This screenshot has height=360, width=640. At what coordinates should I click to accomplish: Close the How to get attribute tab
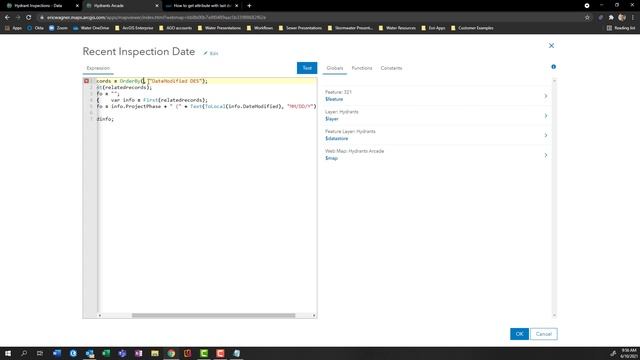(x=236, y=6)
